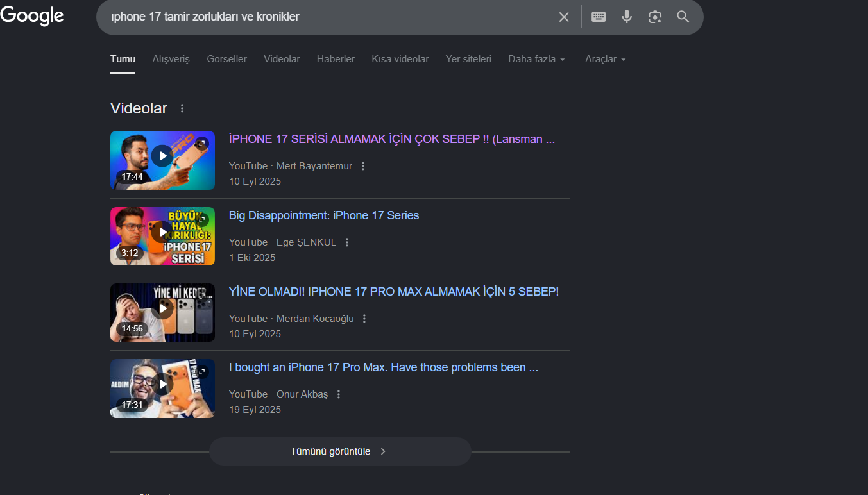Select the Tümü tab
The image size is (868, 495).
(x=123, y=59)
